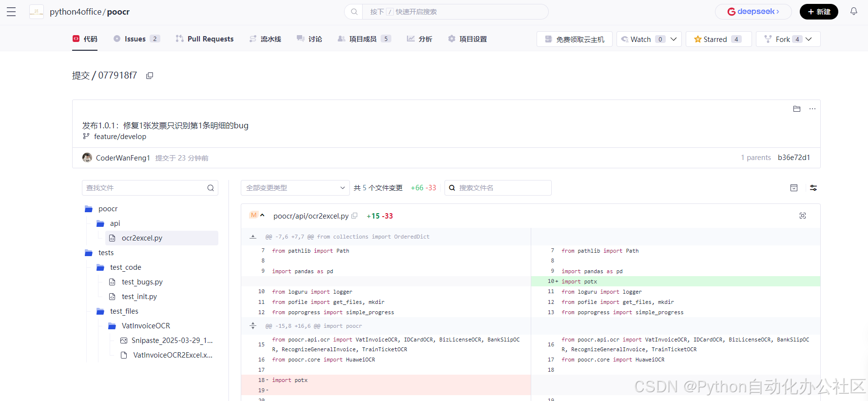Viewport: 868px width, 401px height.
Task: Open the Issues tab
Action: point(136,39)
